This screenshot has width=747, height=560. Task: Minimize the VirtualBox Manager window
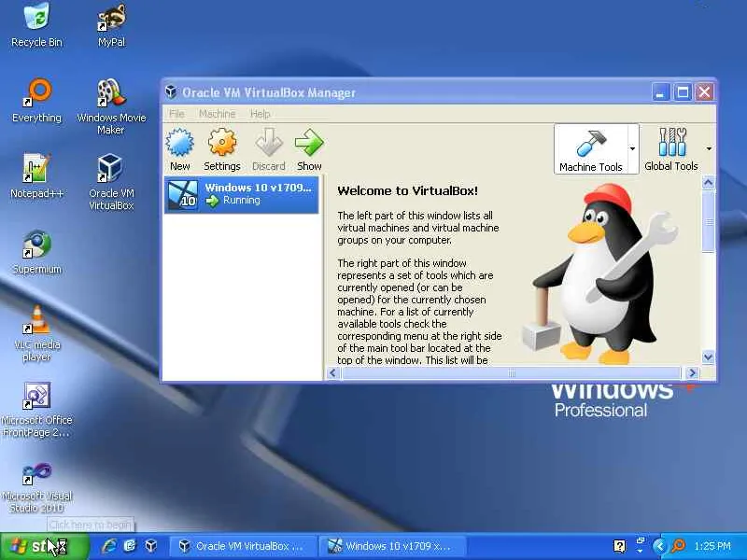[660, 91]
